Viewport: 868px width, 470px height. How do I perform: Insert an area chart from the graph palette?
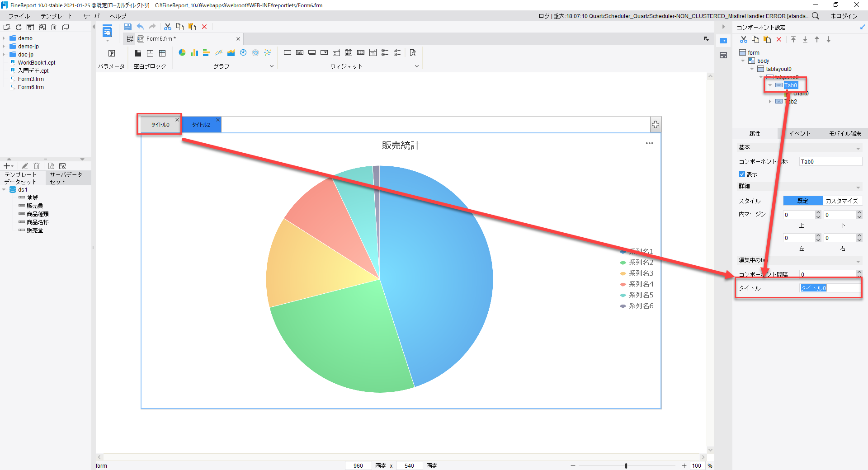(231, 53)
